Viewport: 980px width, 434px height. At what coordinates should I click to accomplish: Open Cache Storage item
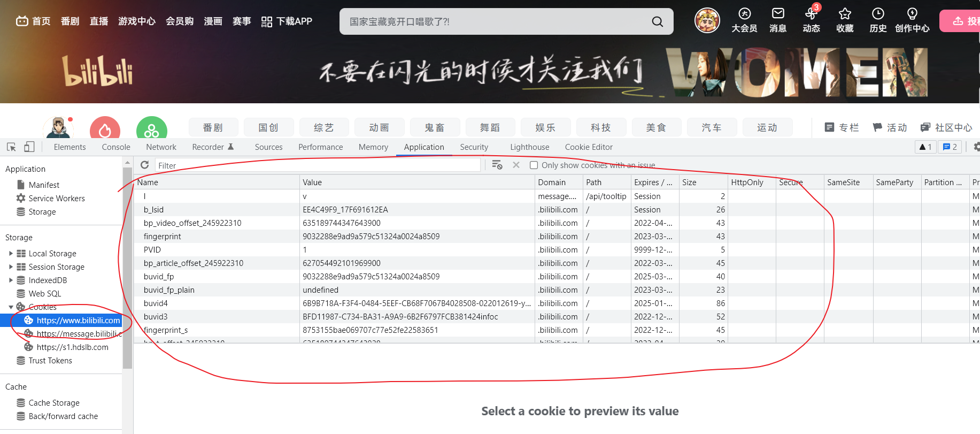click(x=48, y=402)
